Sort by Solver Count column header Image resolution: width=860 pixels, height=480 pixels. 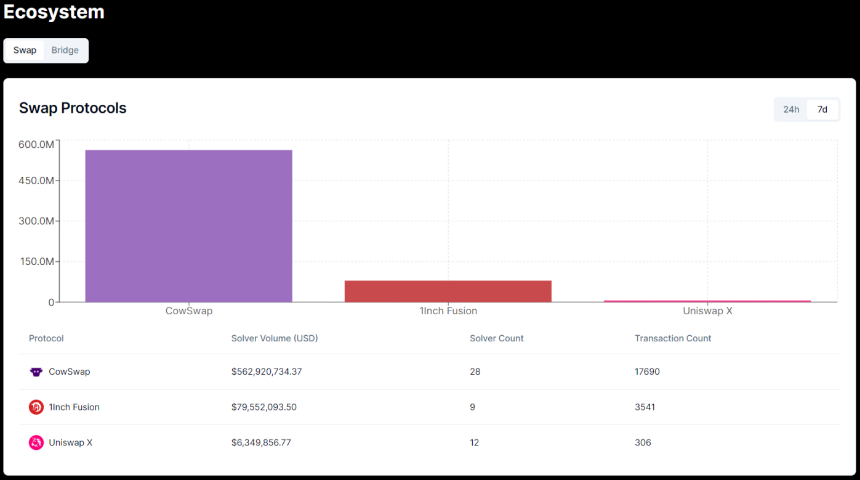coord(496,338)
